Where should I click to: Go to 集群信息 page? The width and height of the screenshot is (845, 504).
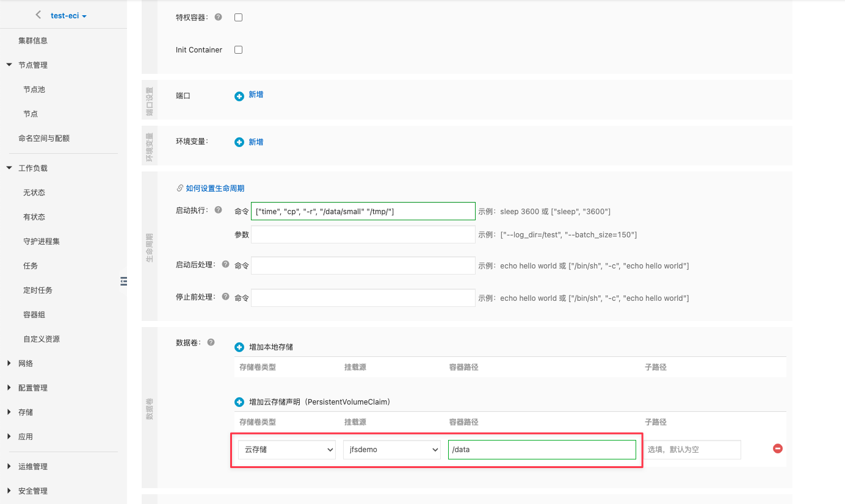coord(33,41)
